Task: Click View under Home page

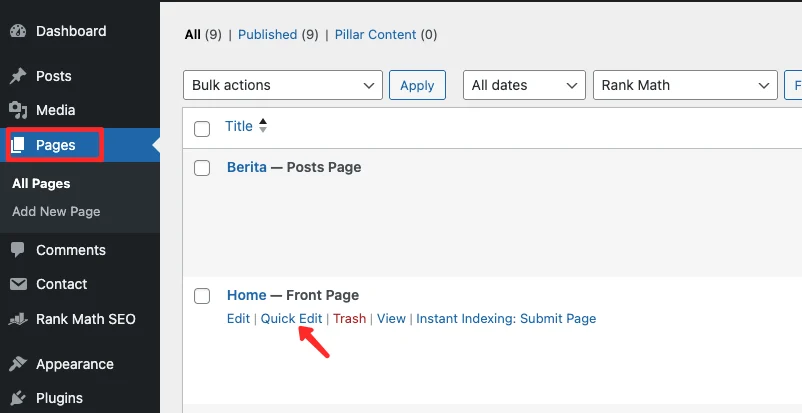Action: click(391, 318)
